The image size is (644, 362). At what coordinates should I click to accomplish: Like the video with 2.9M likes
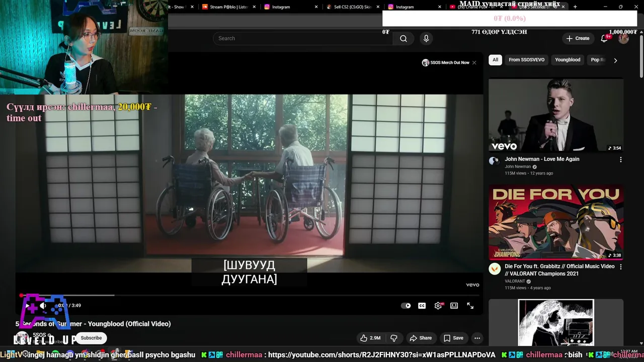point(370,338)
